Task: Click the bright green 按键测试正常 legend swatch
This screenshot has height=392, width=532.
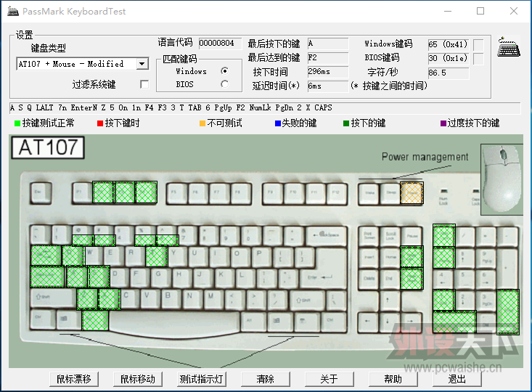Action: click(x=17, y=123)
